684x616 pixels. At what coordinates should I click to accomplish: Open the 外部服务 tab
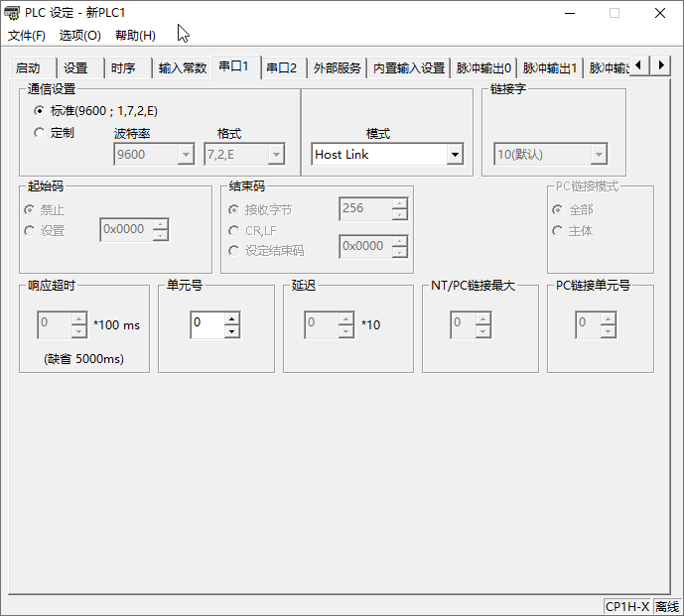[338, 68]
